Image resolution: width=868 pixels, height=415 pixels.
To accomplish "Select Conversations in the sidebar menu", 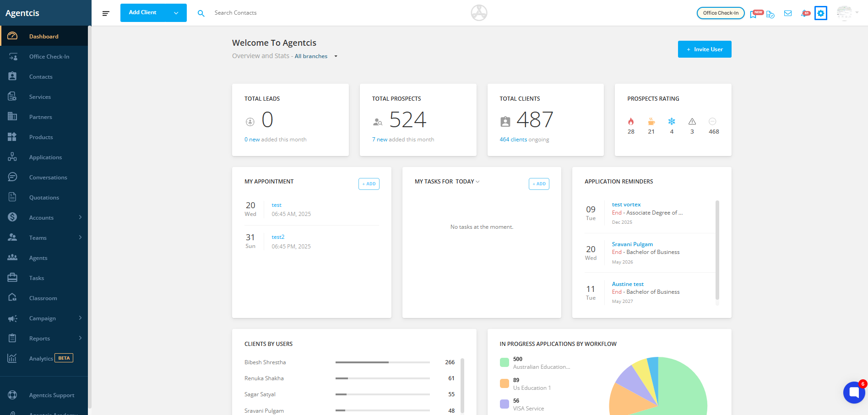I will point(44,177).
